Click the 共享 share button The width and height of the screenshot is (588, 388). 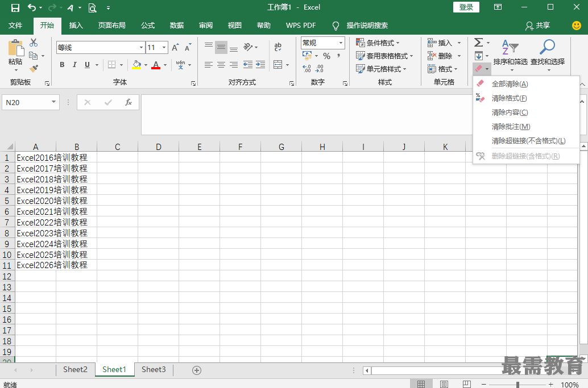pyautogui.click(x=538, y=26)
